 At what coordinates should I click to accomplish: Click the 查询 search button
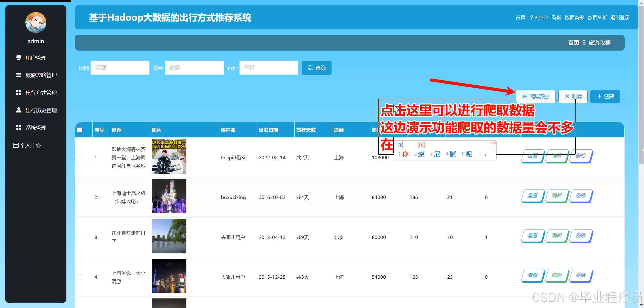pyautogui.click(x=316, y=68)
